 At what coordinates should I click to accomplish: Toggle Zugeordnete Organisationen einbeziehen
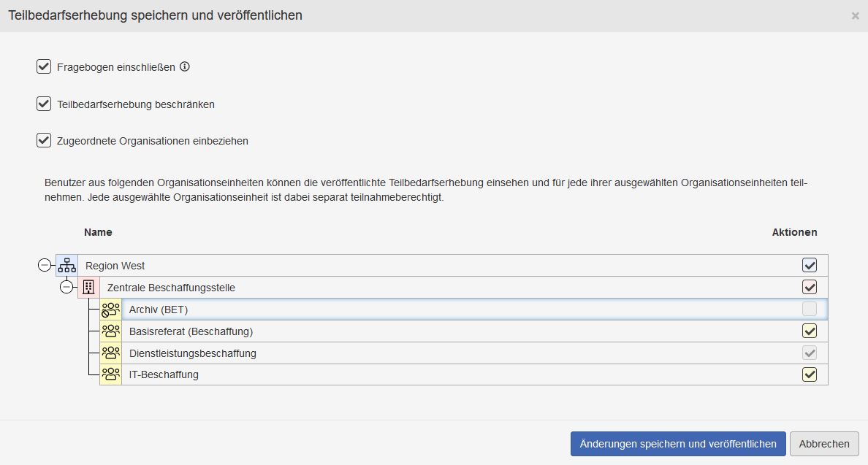click(43, 139)
